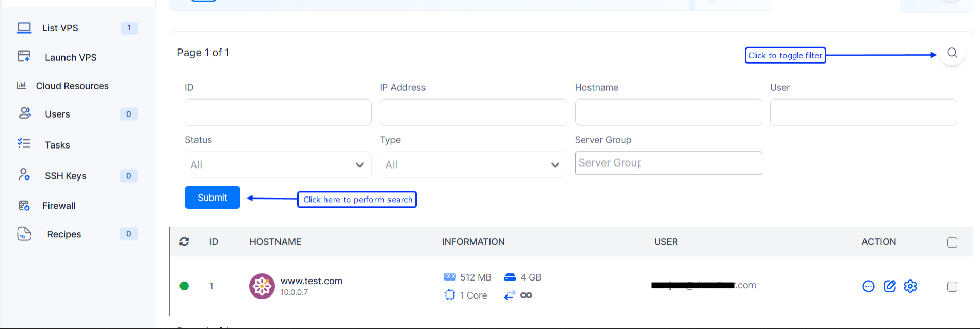Expand the Type dropdown
Screen dimensions: 980x329
(473, 165)
